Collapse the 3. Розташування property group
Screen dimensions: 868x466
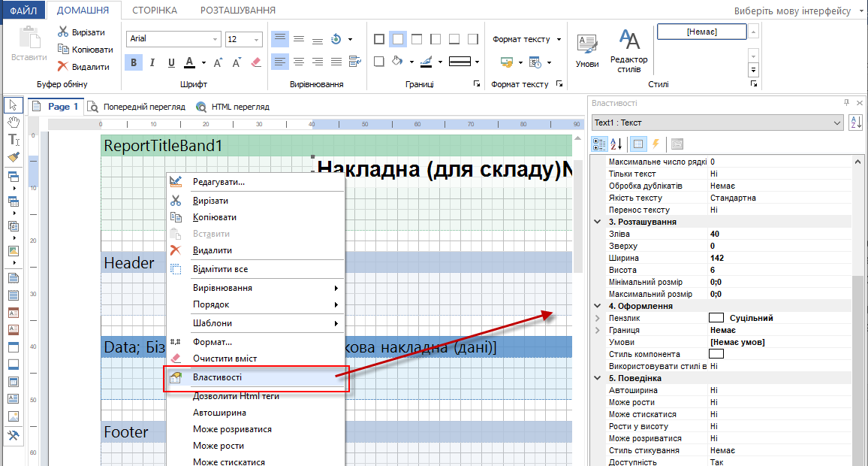(598, 222)
